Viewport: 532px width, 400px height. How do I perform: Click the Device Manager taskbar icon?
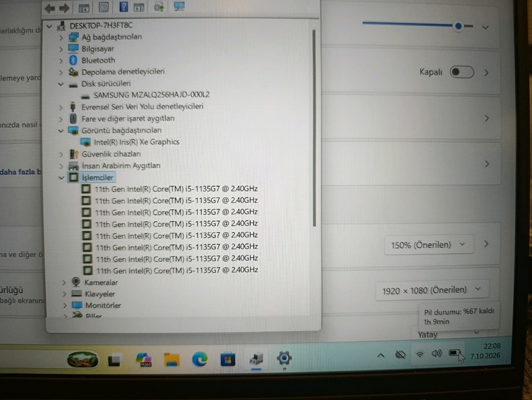256,358
